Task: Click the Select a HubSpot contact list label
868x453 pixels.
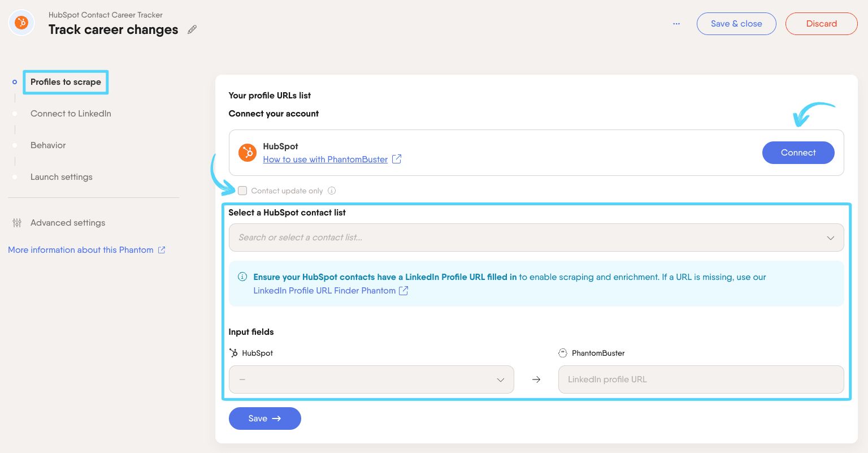Action: point(287,213)
